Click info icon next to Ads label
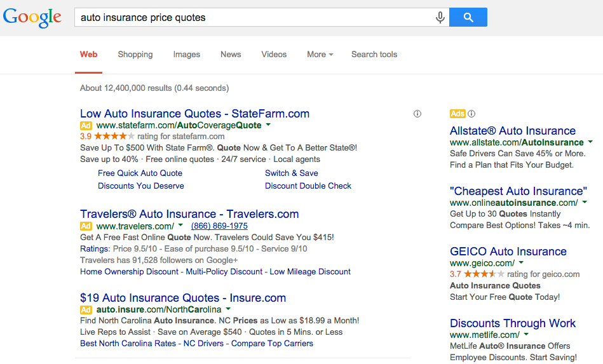The height and width of the screenshot is (364, 603). 472,114
